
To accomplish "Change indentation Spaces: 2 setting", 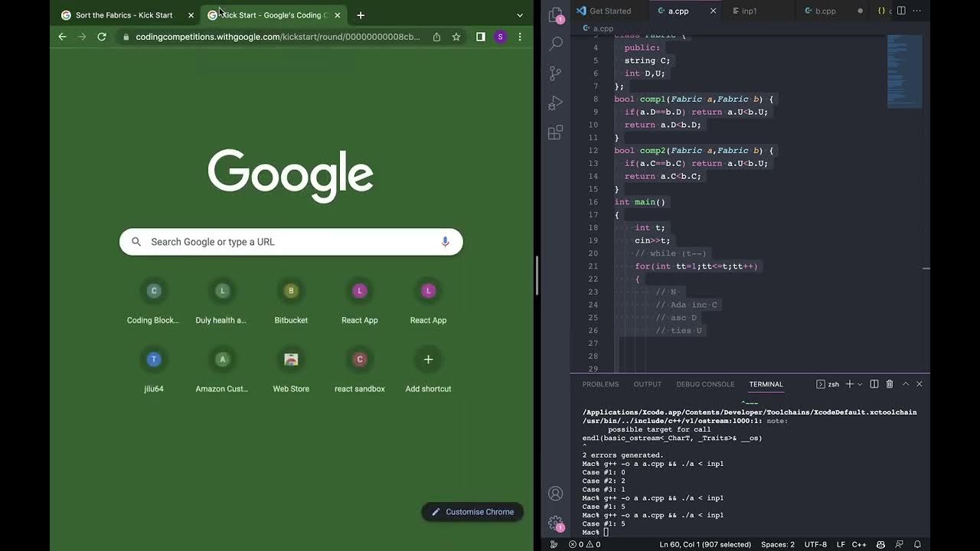I will click(778, 545).
